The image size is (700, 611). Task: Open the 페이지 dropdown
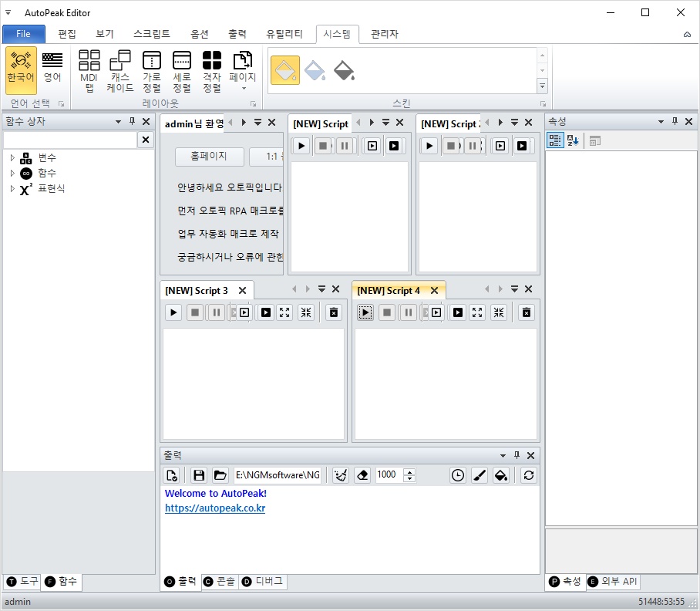coord(242,70)
